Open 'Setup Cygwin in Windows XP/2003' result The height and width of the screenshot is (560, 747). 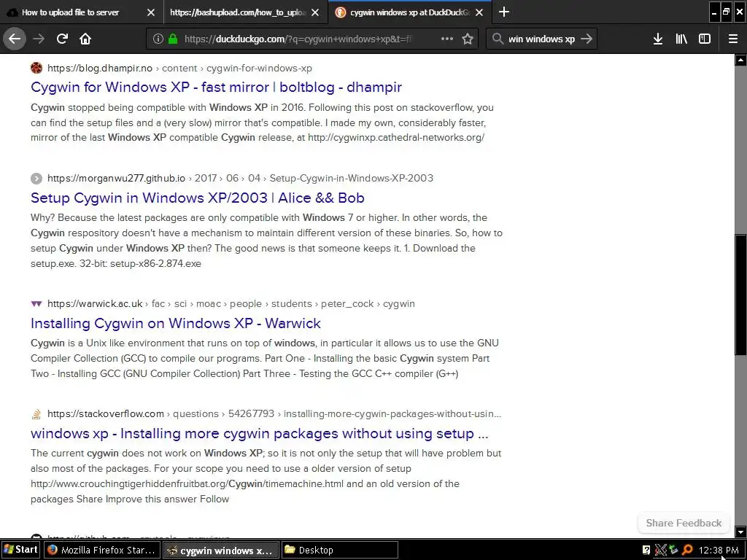tap(198, 198)
